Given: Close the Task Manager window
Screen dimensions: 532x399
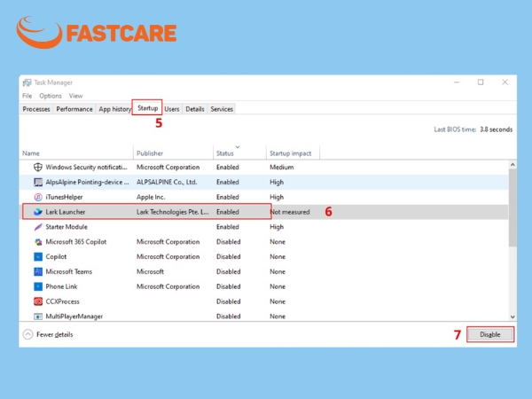Looking at the screenshot, I should [x=505, y=82].
